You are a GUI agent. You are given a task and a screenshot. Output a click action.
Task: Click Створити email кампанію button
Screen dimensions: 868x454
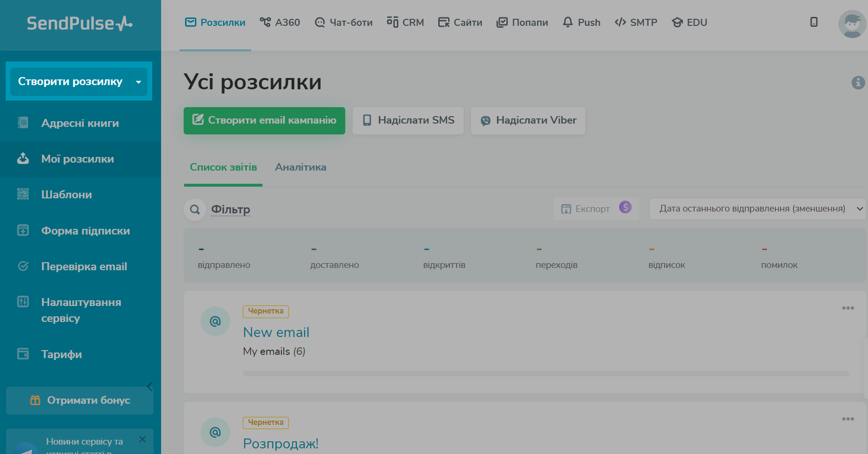[264, 121]
